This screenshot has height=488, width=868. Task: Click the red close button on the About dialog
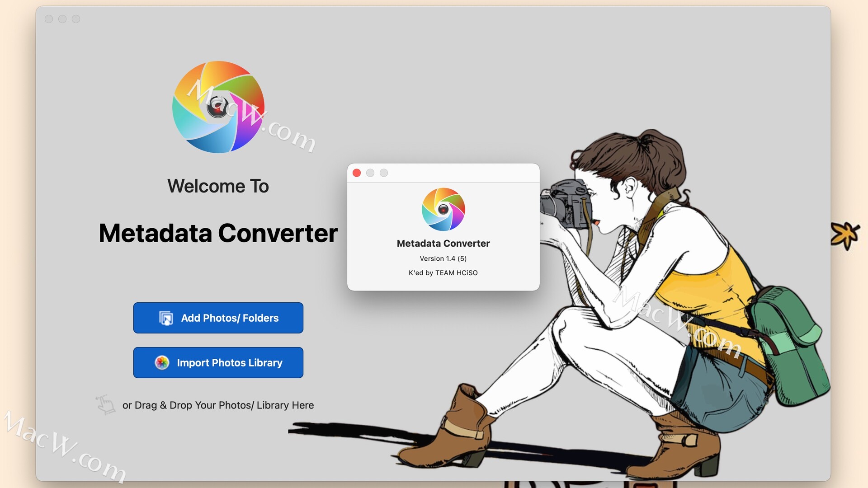357,173
